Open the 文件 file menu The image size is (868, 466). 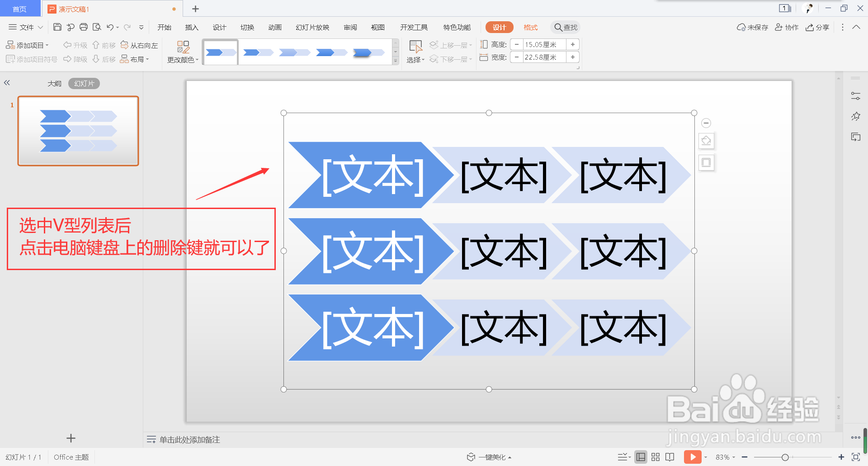tap(26, 27)
